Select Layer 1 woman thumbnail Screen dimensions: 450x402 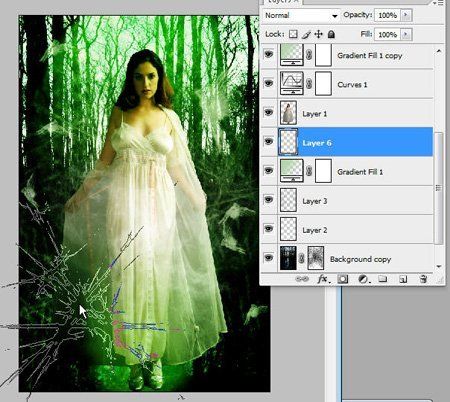(x=288, y=113)
